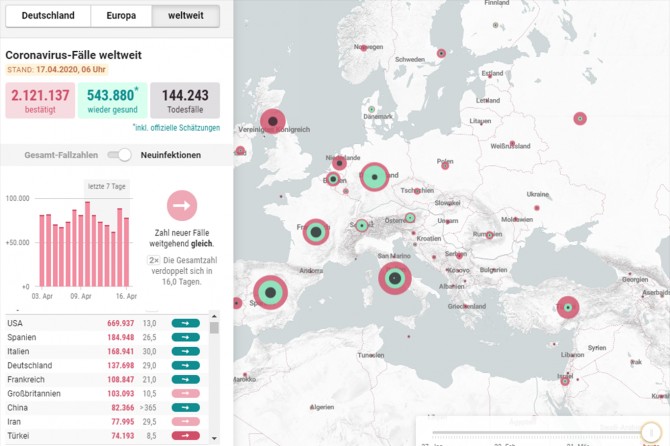This screenshot has width=670, height=446.
Task: Switch to the Deutschland tab
Action: click(47, 16)
